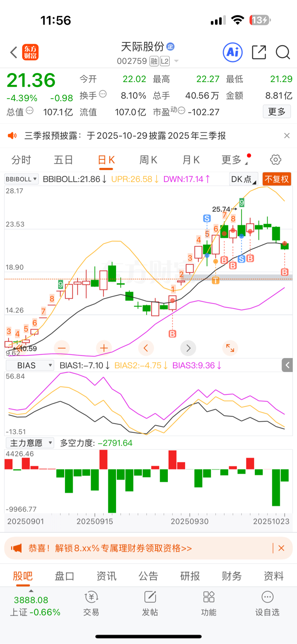Open the 研报 tab
297x644 pixels.
[190, 576]
